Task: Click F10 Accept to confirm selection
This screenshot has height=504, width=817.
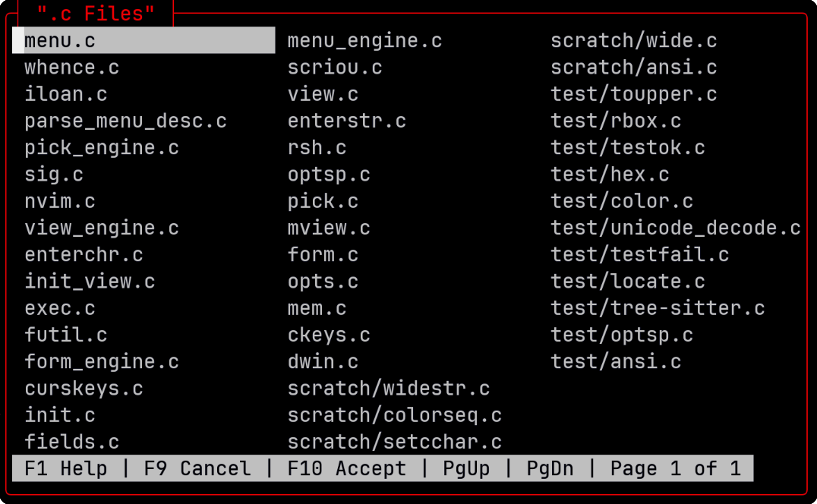Action: [x=346, y=468]
